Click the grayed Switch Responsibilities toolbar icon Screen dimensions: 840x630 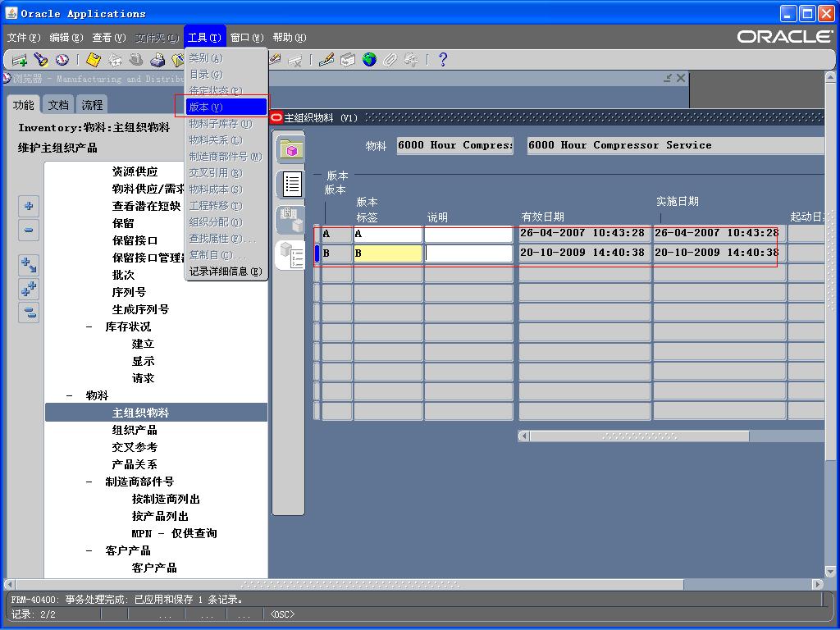click(x=136, y=60)
